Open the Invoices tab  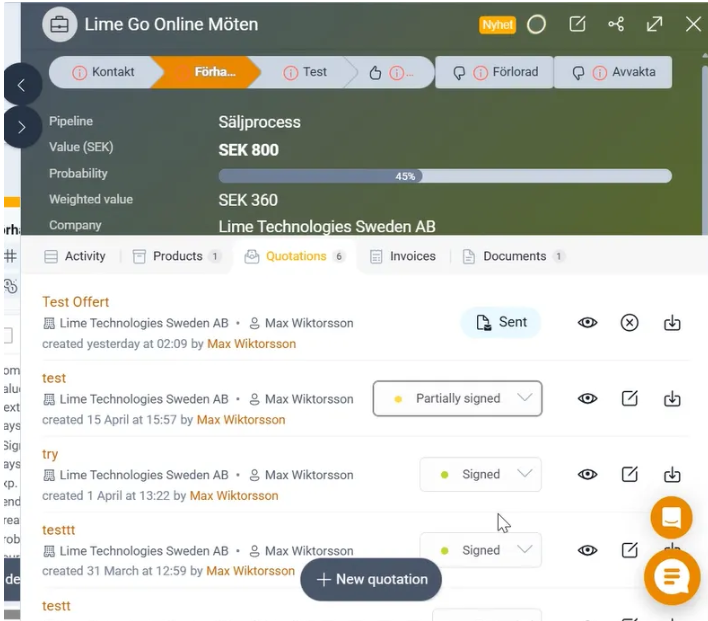[x=403, y=256]
